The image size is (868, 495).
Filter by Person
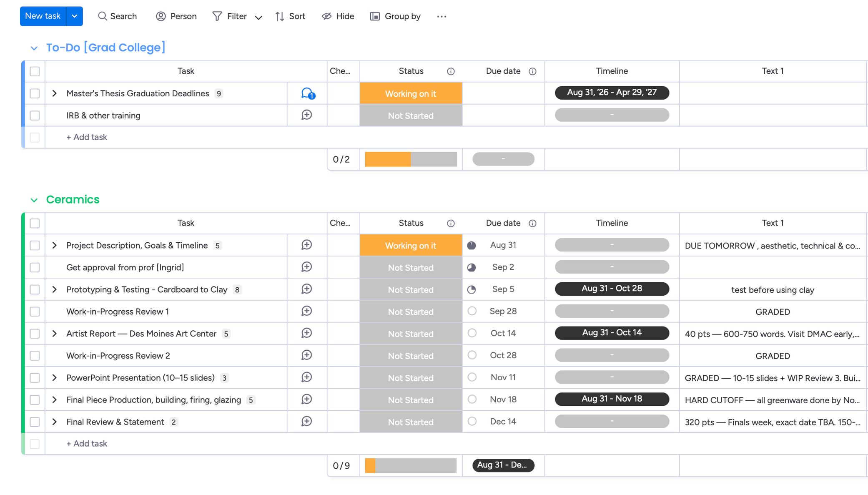[176, 16]
